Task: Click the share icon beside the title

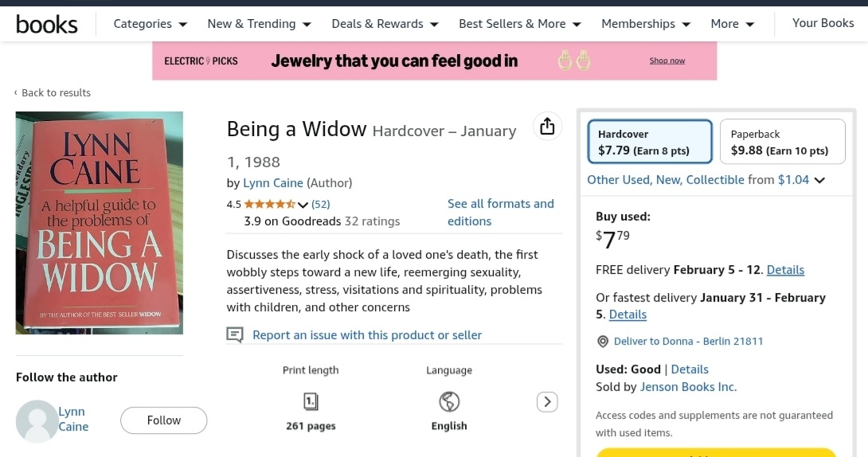Action: [547, 127]
